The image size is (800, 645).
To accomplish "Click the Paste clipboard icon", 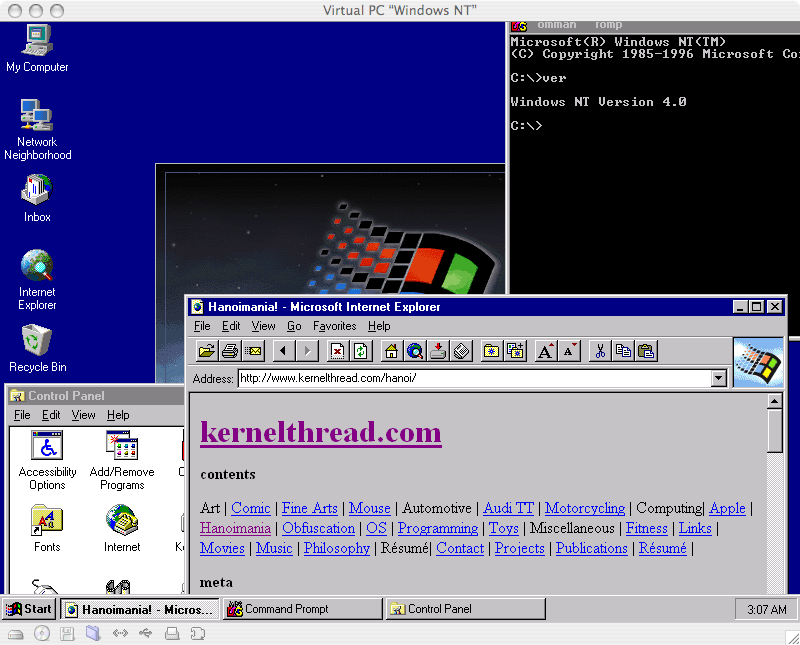I will (x=646, y=351).
